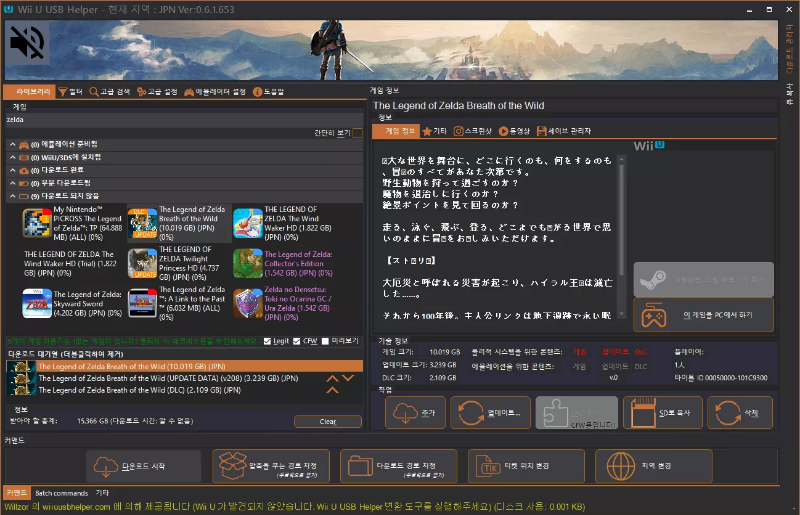Expand the (0) WiiU/3DS에 설치됨 group

(185, 158)
